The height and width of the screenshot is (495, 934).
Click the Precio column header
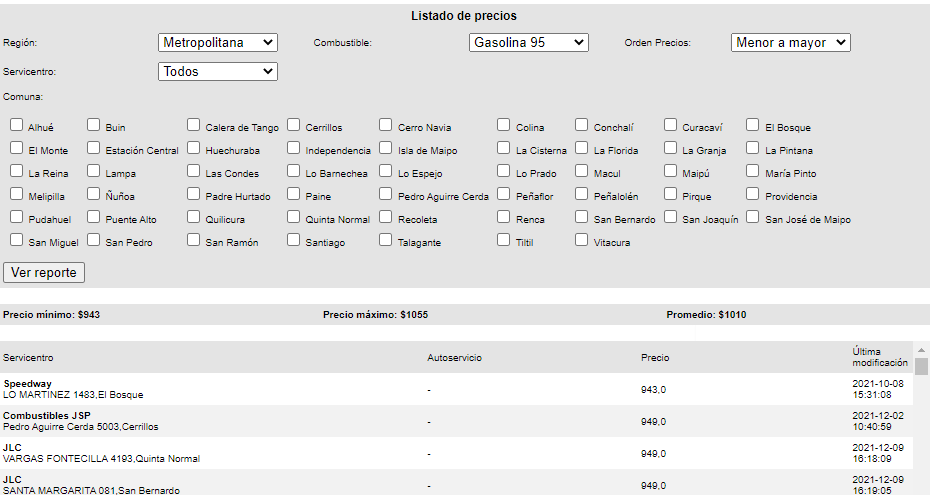coord(655,357)
